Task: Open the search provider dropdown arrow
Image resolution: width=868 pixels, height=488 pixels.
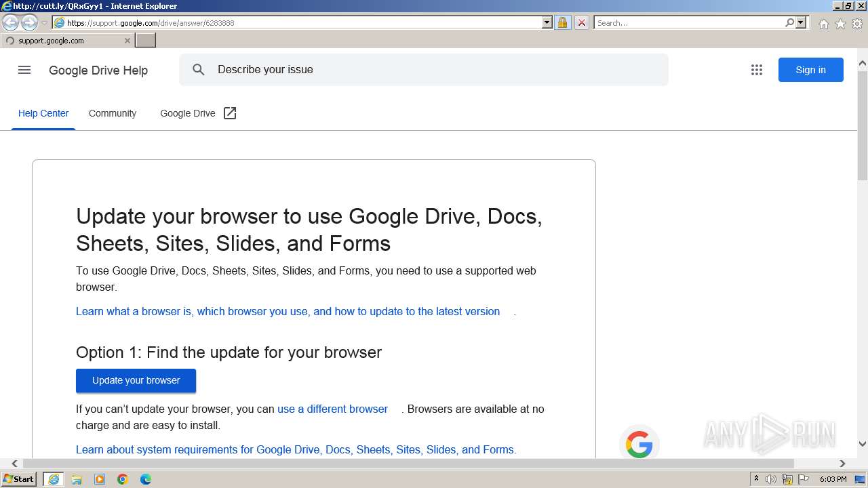Action: point(801,22)
